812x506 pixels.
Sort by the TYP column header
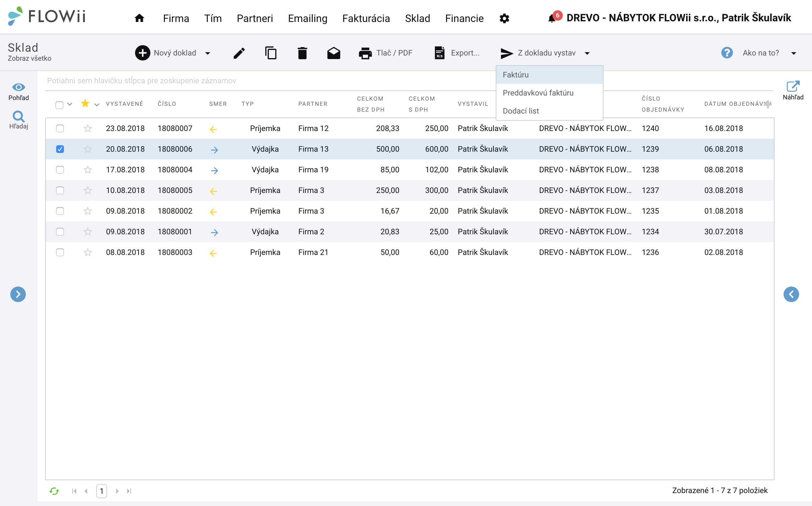pyautogui.click(x=247, y=104)
